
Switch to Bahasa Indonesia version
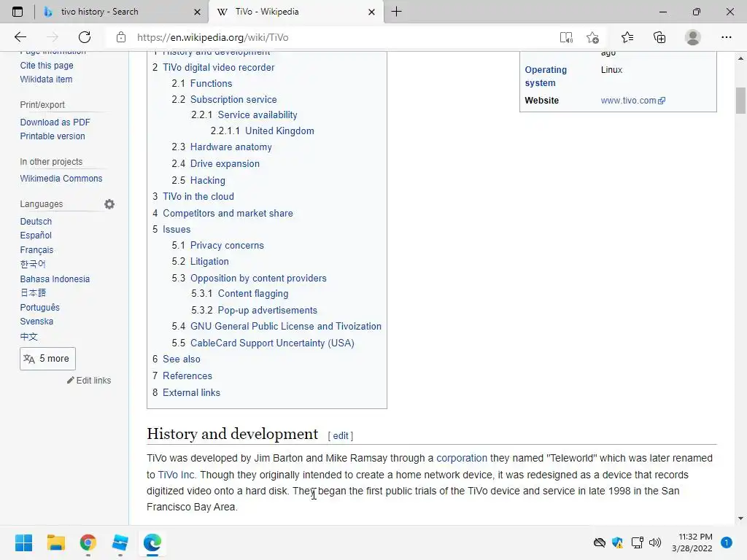55,279
